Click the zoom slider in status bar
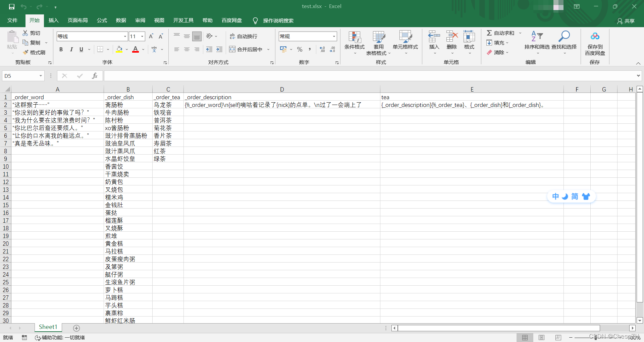The image size is (644, 342). (596, 338)
